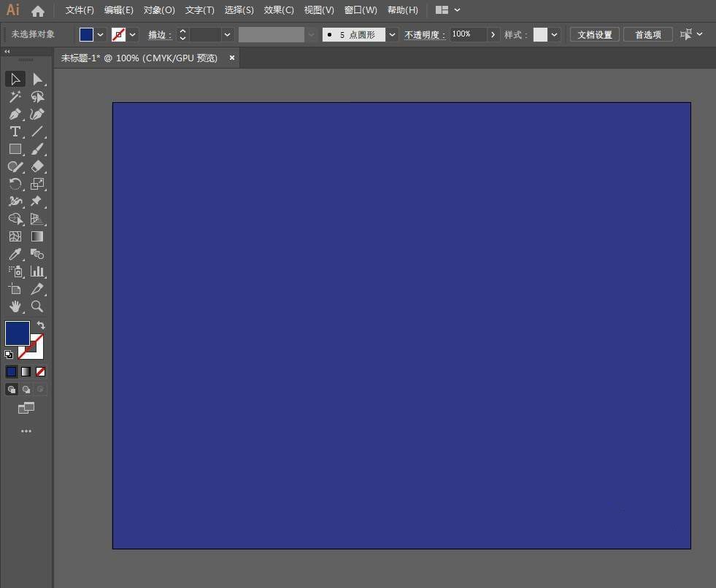Select the Warp (Width) tool
Screen dimensions: 716x588
15,201
